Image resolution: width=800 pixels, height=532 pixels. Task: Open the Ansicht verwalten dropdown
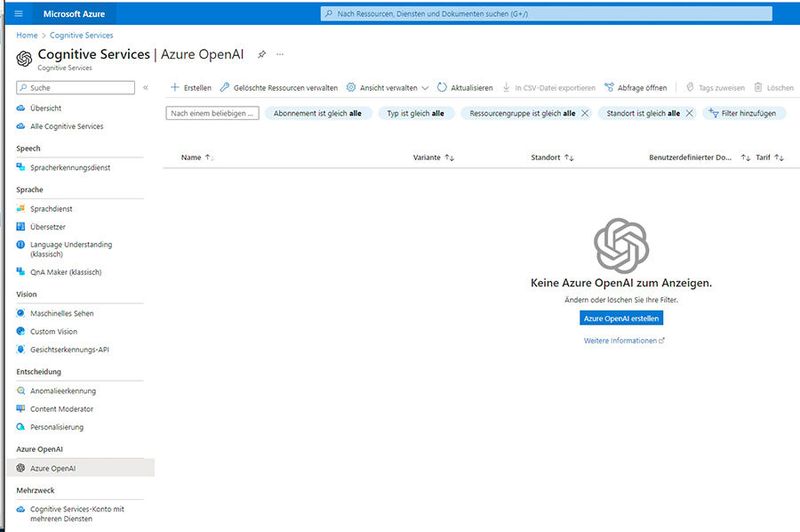click(388, 88)
